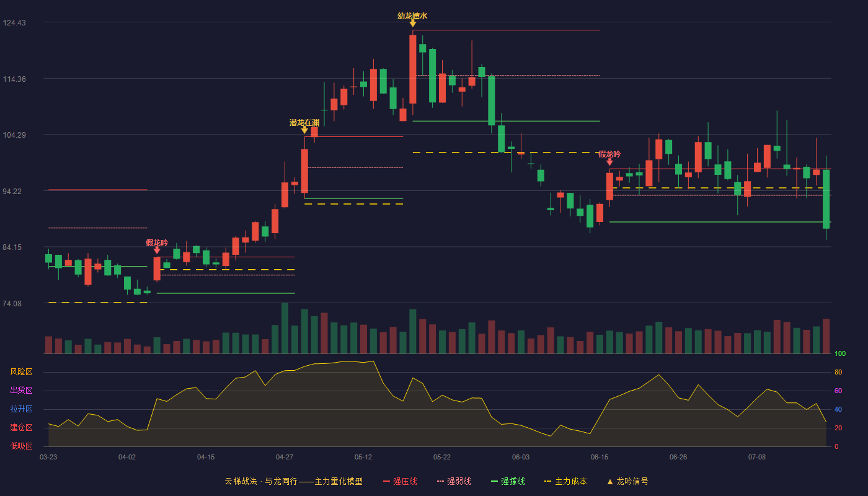This screenshot has height=496, width=868.
Task: Click the 06-26 date label
Action: point(678,457)
